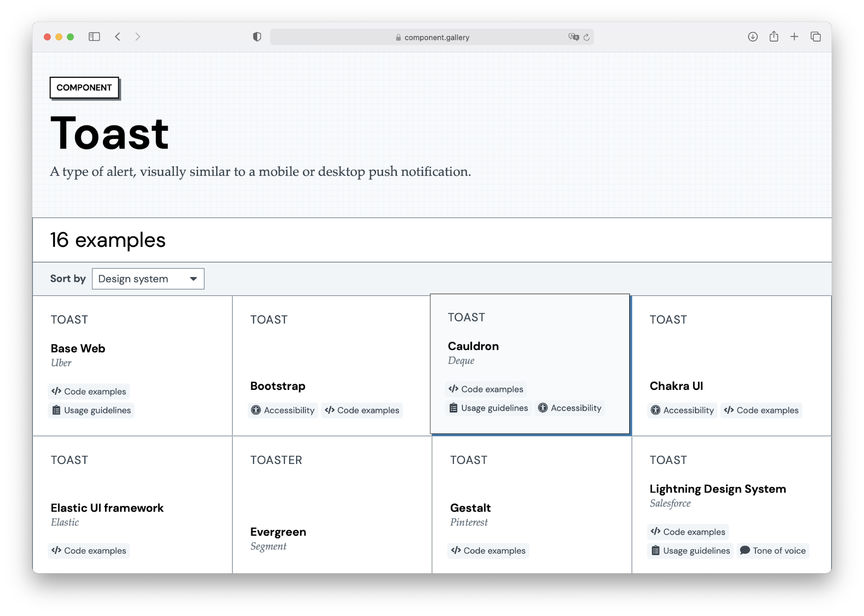
Task: Click the 'Deque' label under Cauldron
Action: [x=461, y=361]
